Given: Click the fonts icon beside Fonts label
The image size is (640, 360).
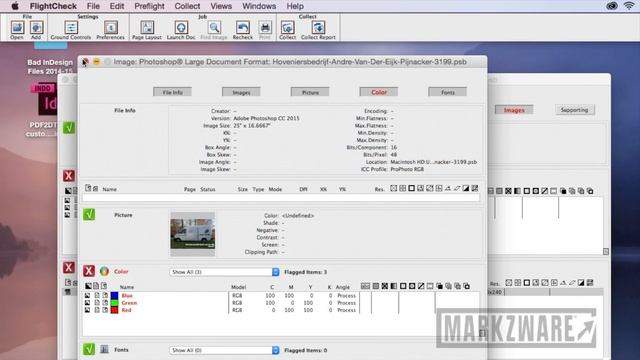Looking at the screenshot, I should 104,349.
